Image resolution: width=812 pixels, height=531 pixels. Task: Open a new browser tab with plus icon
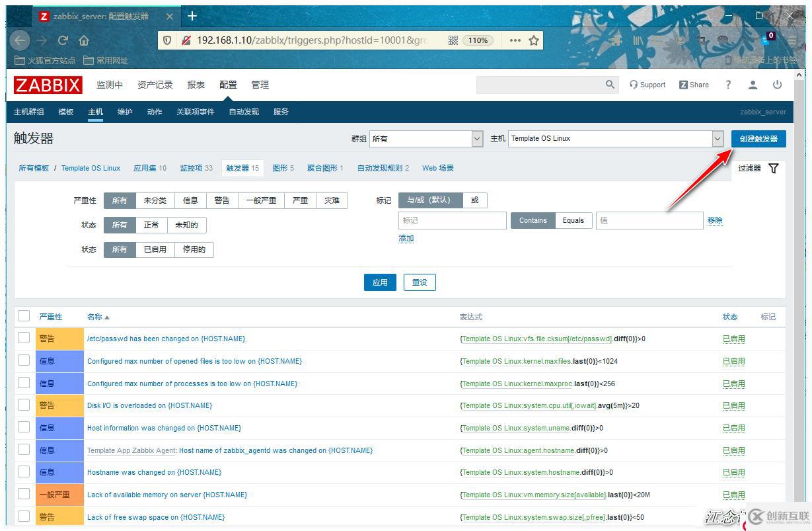192,16
